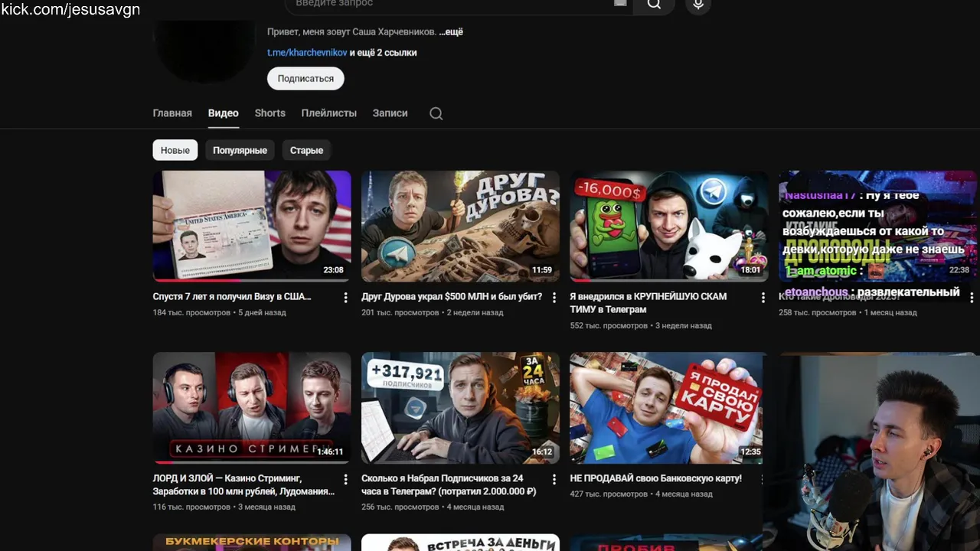Select the Старые sort chip
This screenshot has height=551, width=980.
click(306, 150)
